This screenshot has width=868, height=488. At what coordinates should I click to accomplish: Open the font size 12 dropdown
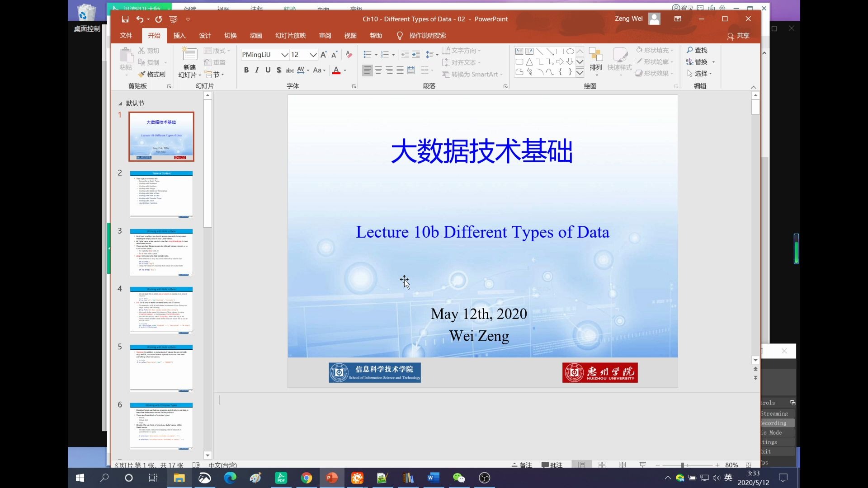[313, 55]
